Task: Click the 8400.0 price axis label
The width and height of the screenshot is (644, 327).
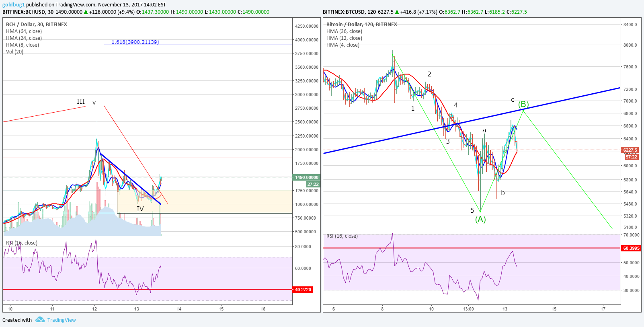Action: pos(630,25)
